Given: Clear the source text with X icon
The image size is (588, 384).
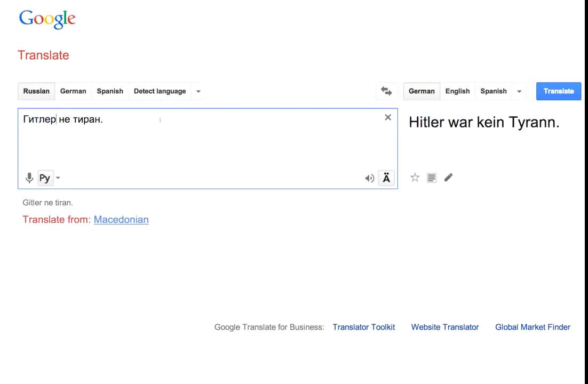Looking at the screenshot, I should coord(388,117).
